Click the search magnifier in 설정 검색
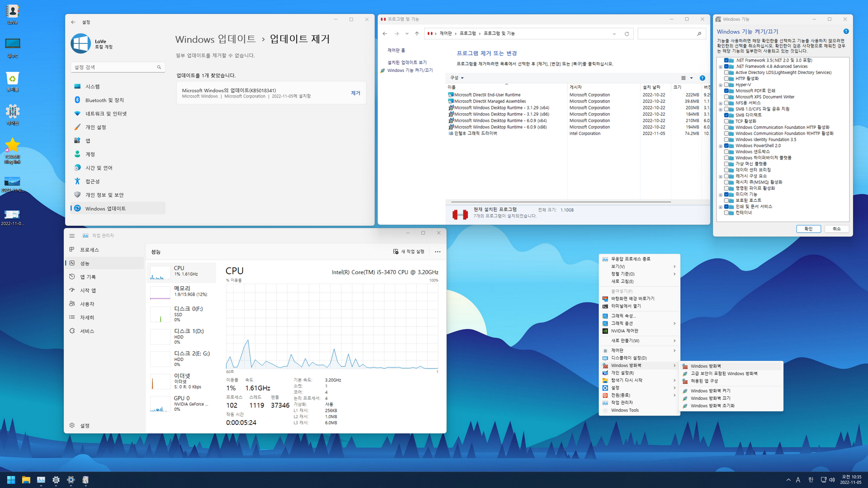 (159, 67)
